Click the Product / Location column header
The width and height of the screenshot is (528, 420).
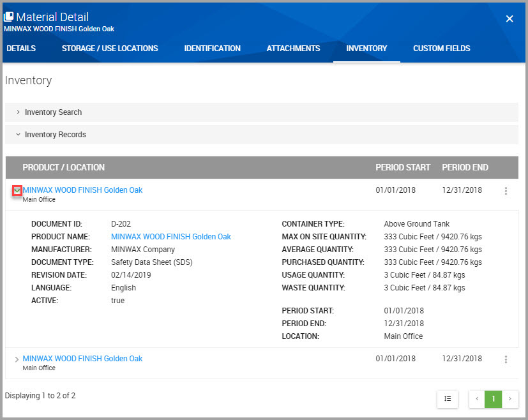[x=64, y=168]
